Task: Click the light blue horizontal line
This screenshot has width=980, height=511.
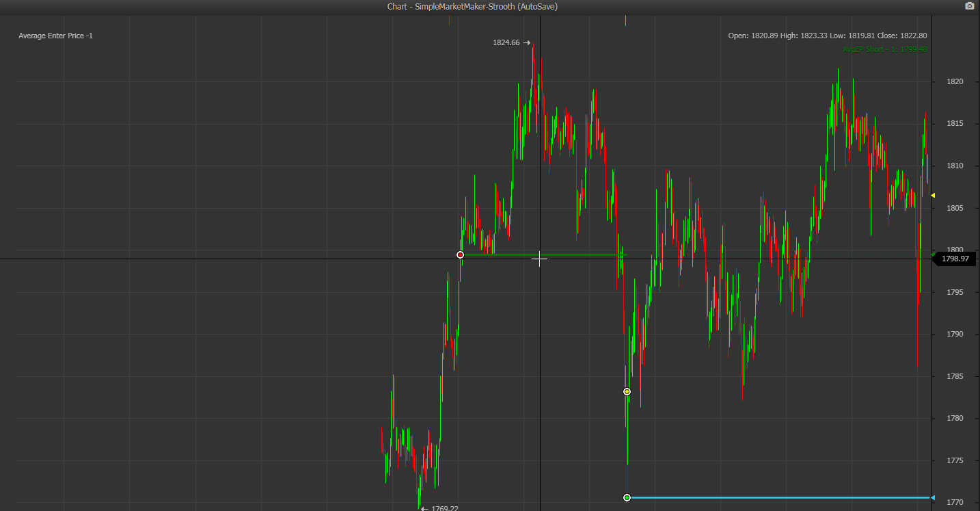Action: 779,497
